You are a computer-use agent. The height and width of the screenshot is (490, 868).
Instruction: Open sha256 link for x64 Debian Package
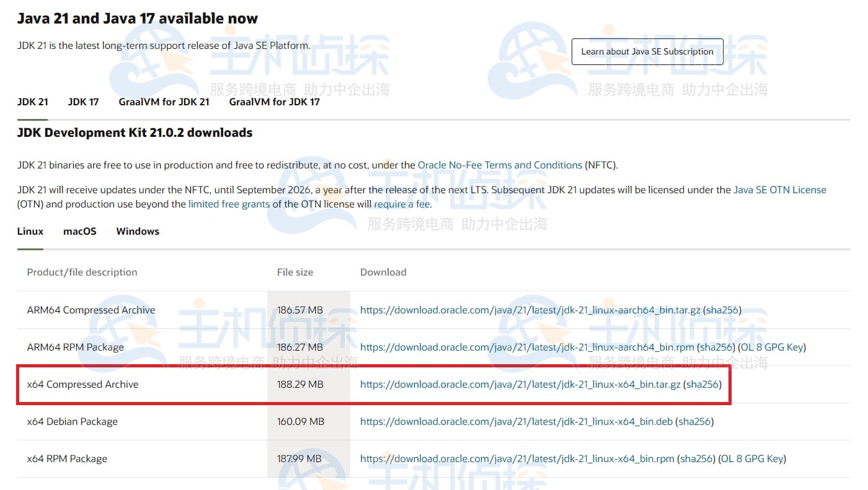coord(696,421)
